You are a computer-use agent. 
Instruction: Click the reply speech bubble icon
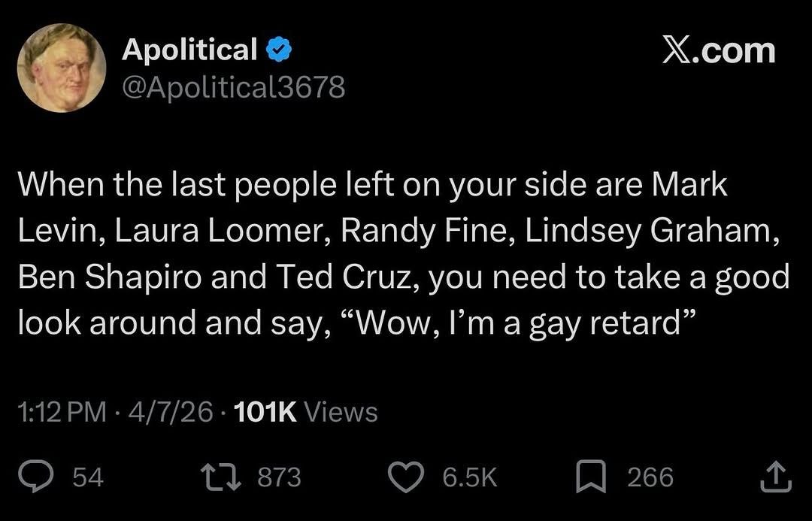[x=37, y=477]
